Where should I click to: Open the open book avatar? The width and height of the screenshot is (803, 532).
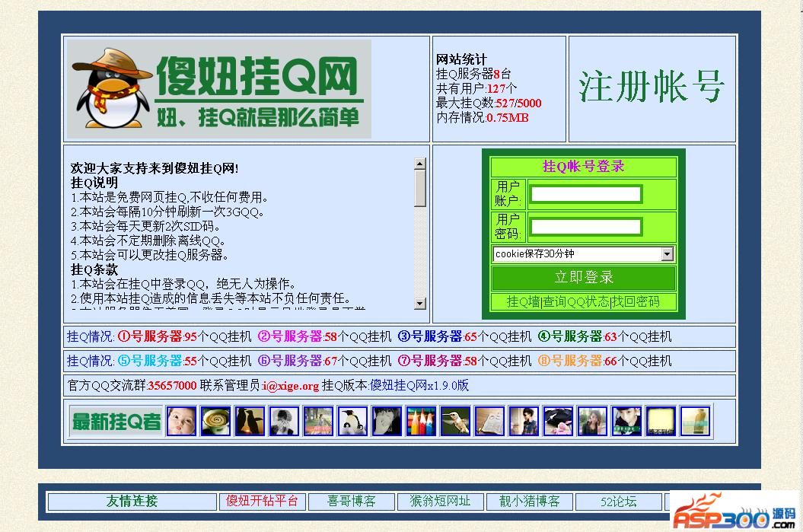(x=489, y=422)
